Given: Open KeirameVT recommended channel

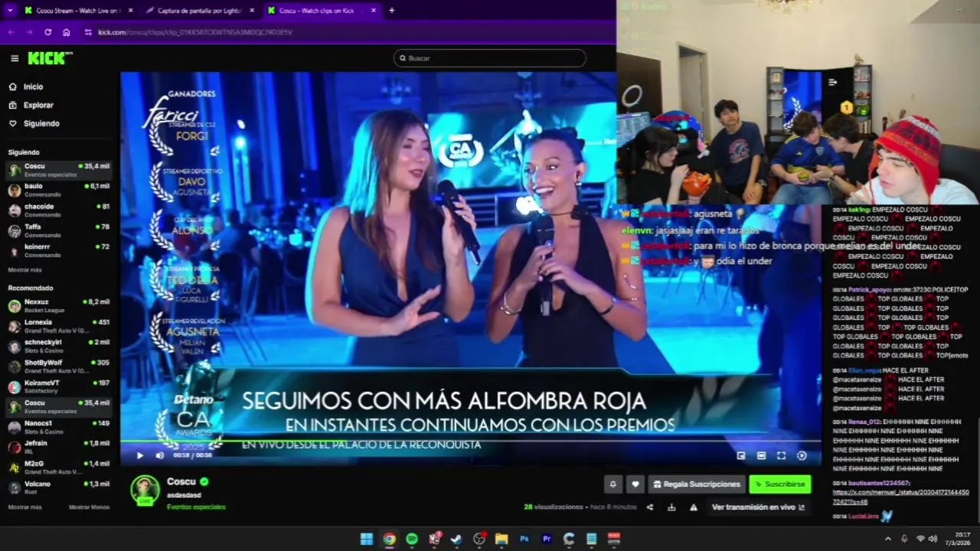Looking at the screenshot, I should pos(59,386).
